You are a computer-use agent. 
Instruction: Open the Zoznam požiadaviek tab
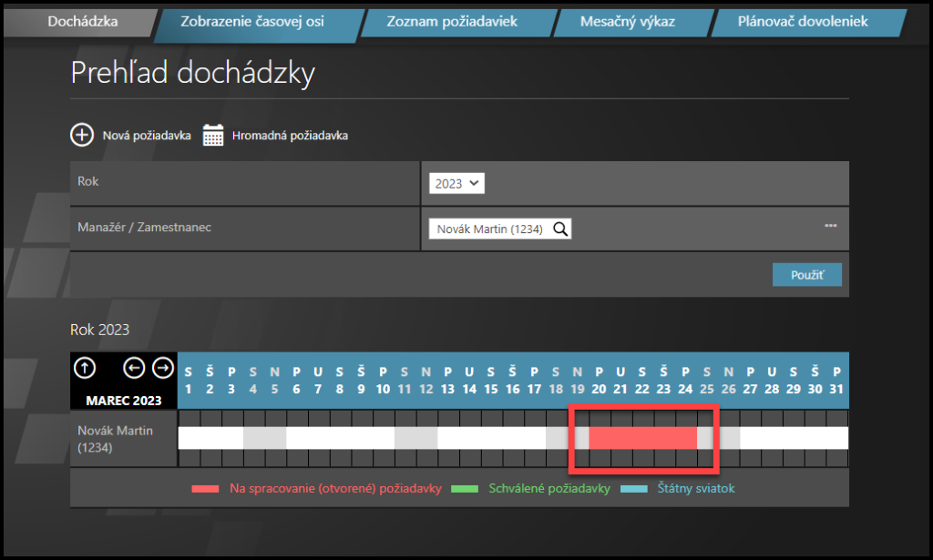(453, 22)
